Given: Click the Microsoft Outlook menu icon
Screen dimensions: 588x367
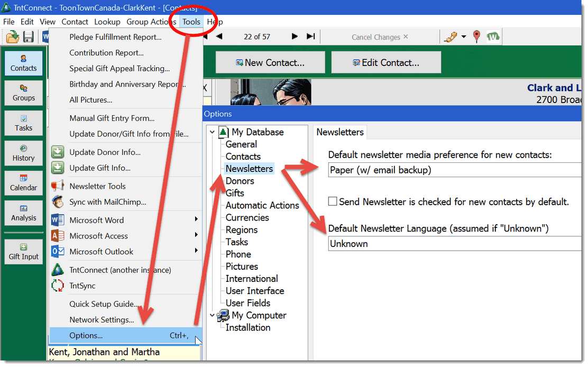Looking at the screenshot, I should click(58, 252).
